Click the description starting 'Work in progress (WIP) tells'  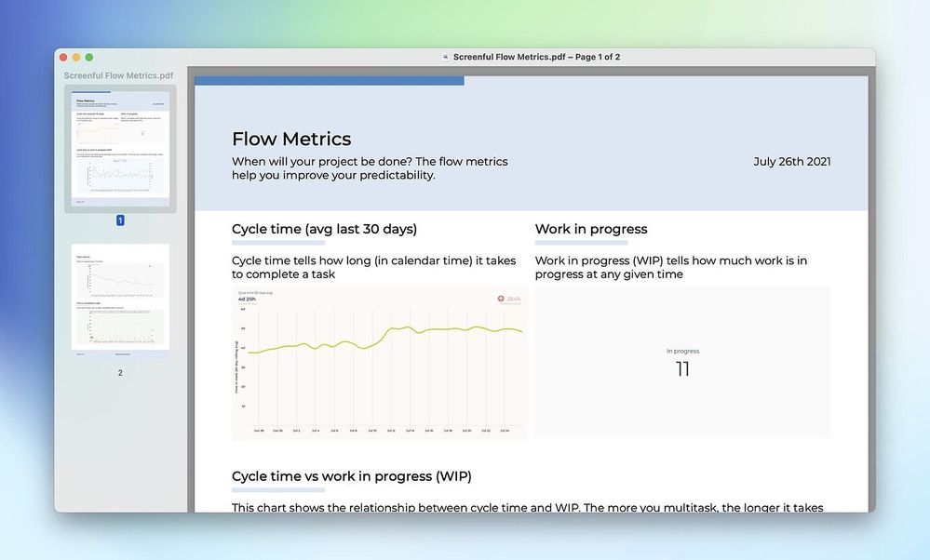[671, 267]
